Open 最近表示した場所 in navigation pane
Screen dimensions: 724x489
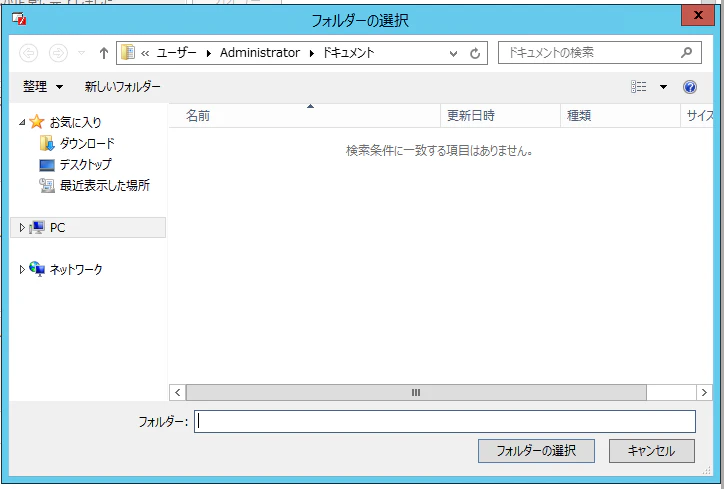click(x=105, y=186)
